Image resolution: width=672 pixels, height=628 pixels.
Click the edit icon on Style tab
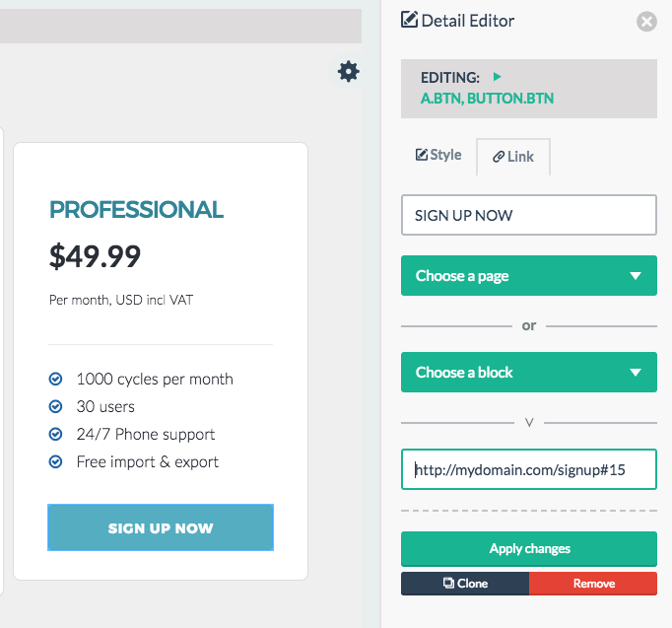[x=422, y=155]
